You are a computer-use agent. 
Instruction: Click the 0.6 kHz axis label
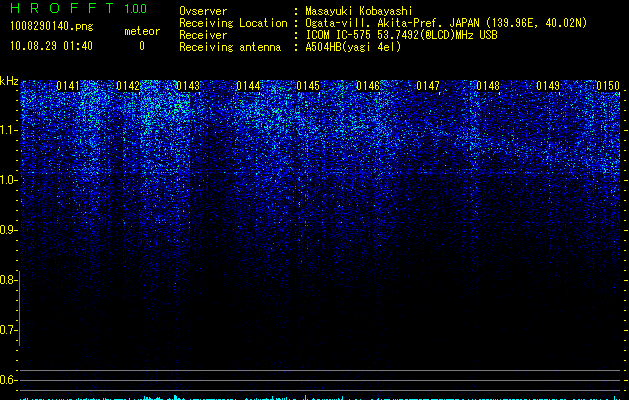click(x=8, y=380)
